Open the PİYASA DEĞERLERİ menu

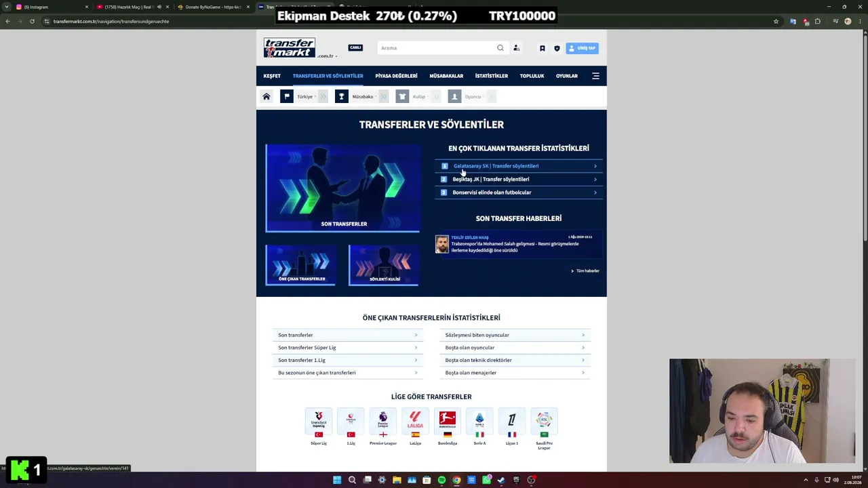tap(396, 76)
